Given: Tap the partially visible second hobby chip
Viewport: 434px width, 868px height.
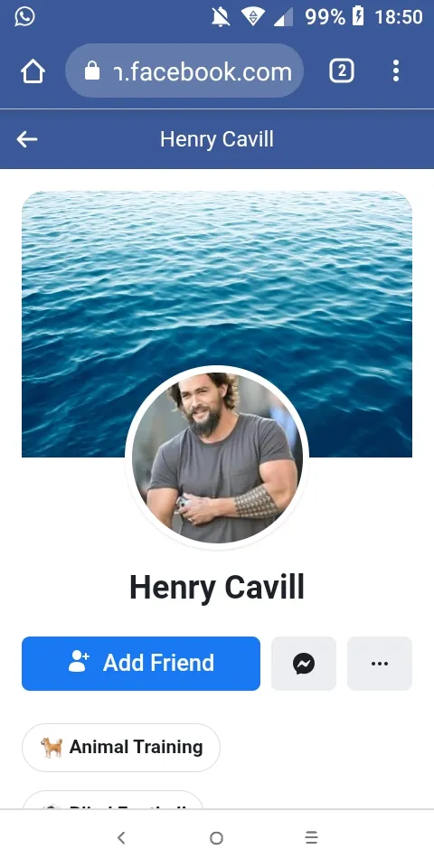Looking at the screenshot, I should pos(112,800).
